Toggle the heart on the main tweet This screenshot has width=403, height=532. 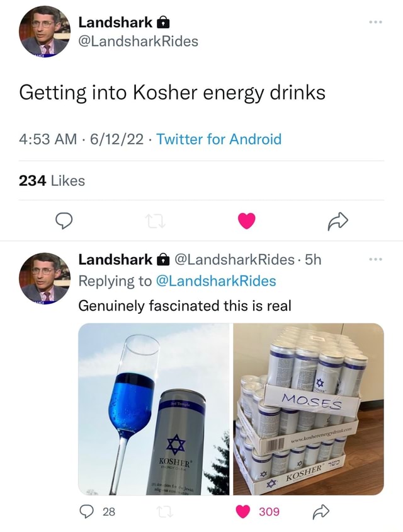(246, 221)
